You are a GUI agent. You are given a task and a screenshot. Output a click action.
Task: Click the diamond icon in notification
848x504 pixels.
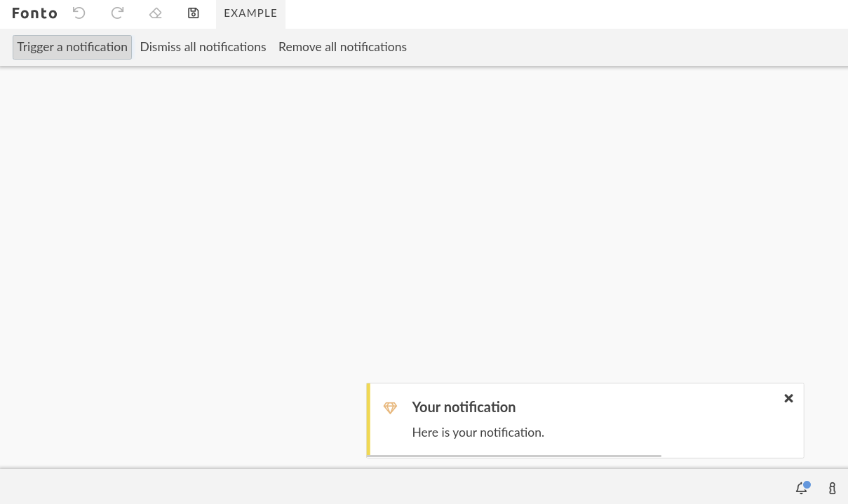(x=391, y=408)
